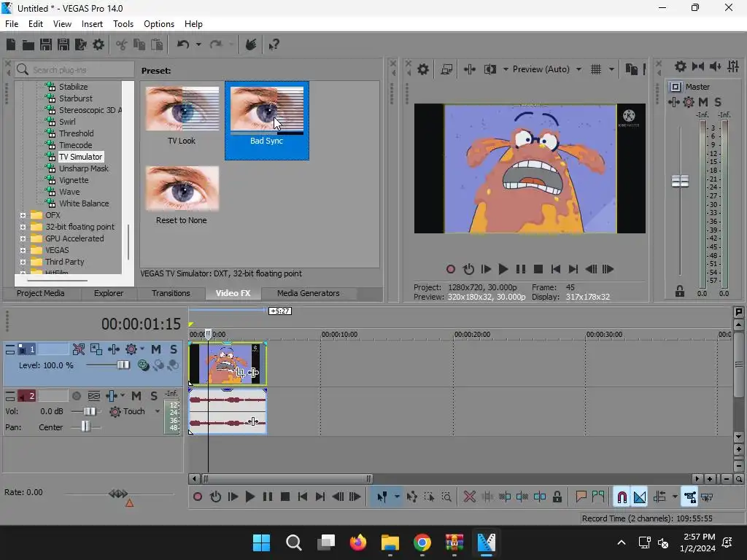Click the What's This help icon
The image size is (747, 560).
point(274,44)
